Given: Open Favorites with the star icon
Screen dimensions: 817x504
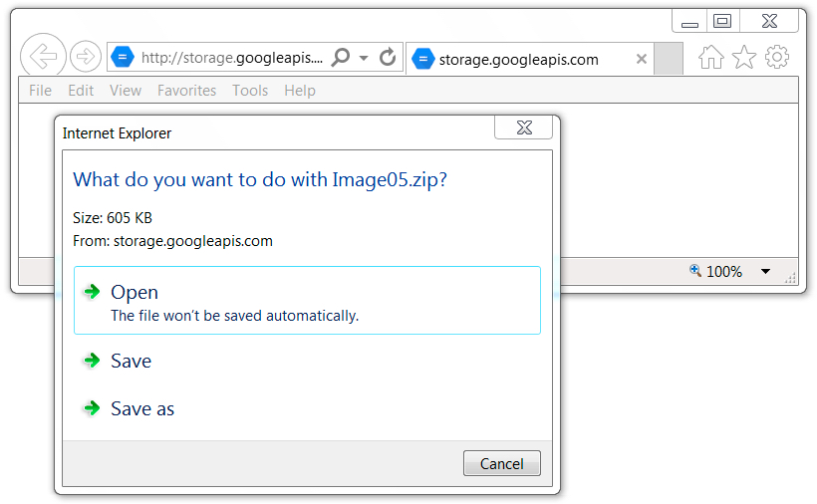Looking at the screenshot, I should [744, 57].
